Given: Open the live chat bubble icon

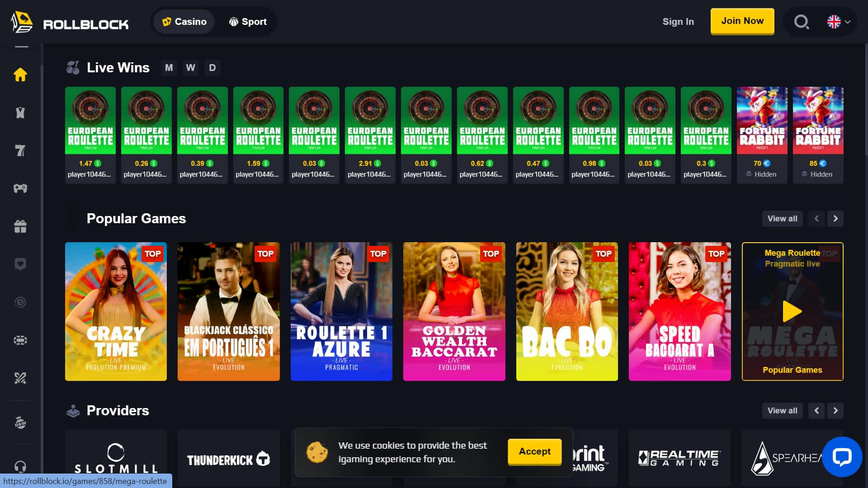Looking at the screenshot, I should tap(842, 457).
